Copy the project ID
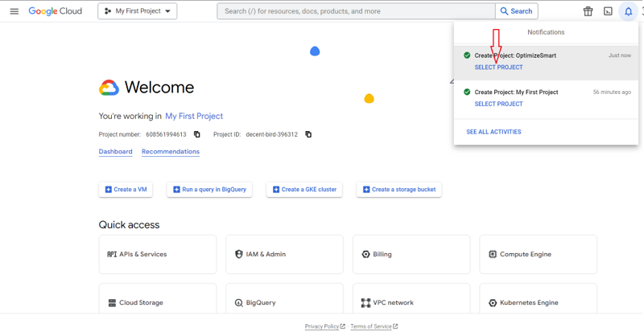Viewport: 644px width, 336px height. pyautogui.click(x=308, y=134)
